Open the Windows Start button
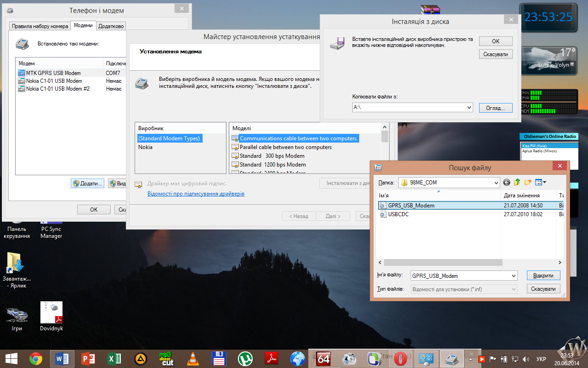Image resolution: width=588 pixels, height=368 pixels. [x=11, y=358]
